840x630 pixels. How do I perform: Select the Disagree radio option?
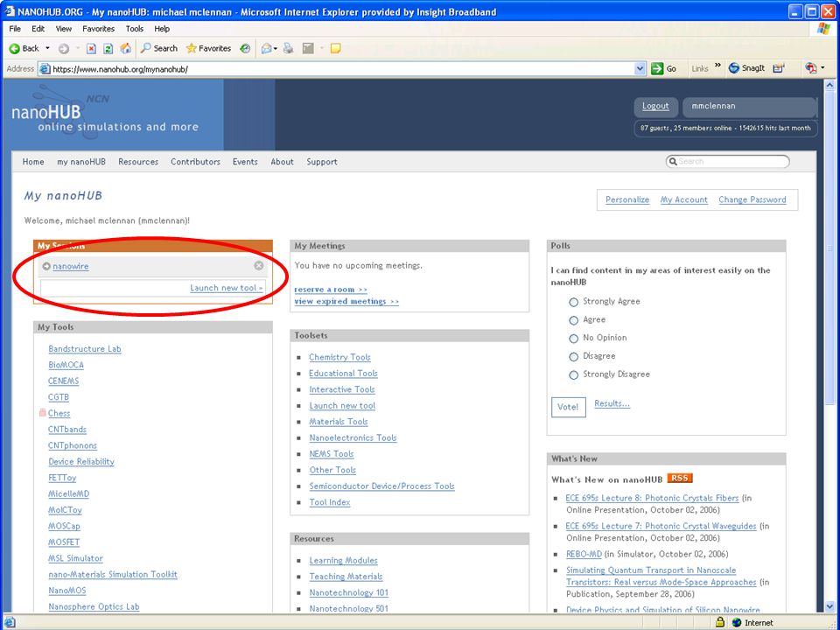(574, 357)
